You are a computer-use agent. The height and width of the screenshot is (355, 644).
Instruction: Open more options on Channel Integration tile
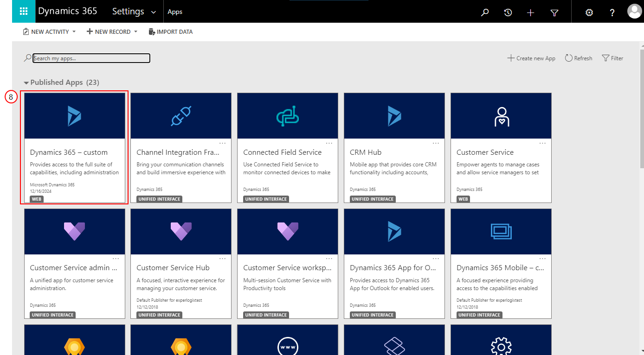click(x=223, y=143)
